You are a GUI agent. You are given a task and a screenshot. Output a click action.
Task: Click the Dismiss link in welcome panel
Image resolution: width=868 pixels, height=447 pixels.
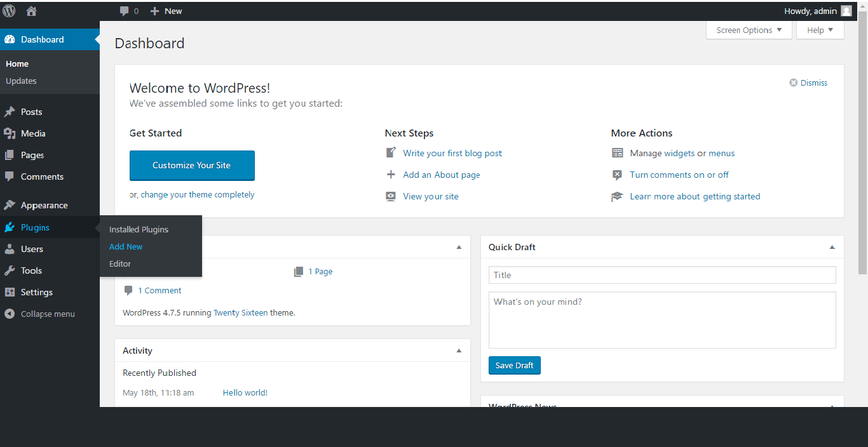coord(814,83)
